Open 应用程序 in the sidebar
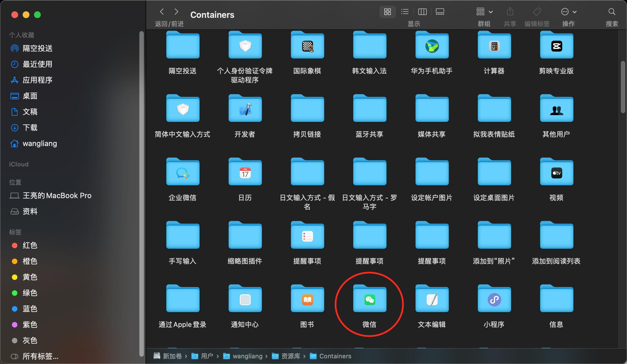The height and width of the screenshot is (364, 627). click(38, 80)
